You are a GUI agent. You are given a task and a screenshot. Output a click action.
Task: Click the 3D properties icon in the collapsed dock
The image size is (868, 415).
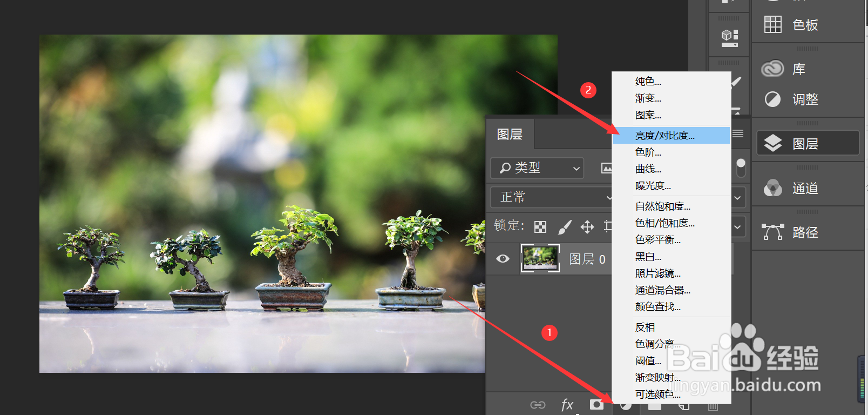tap(729, 37)
